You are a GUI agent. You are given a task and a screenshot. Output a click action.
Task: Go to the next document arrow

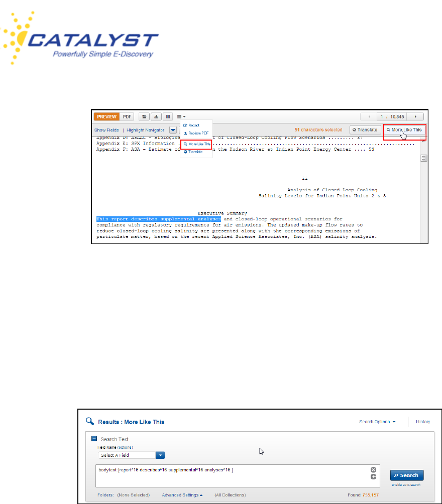(415, 116)
